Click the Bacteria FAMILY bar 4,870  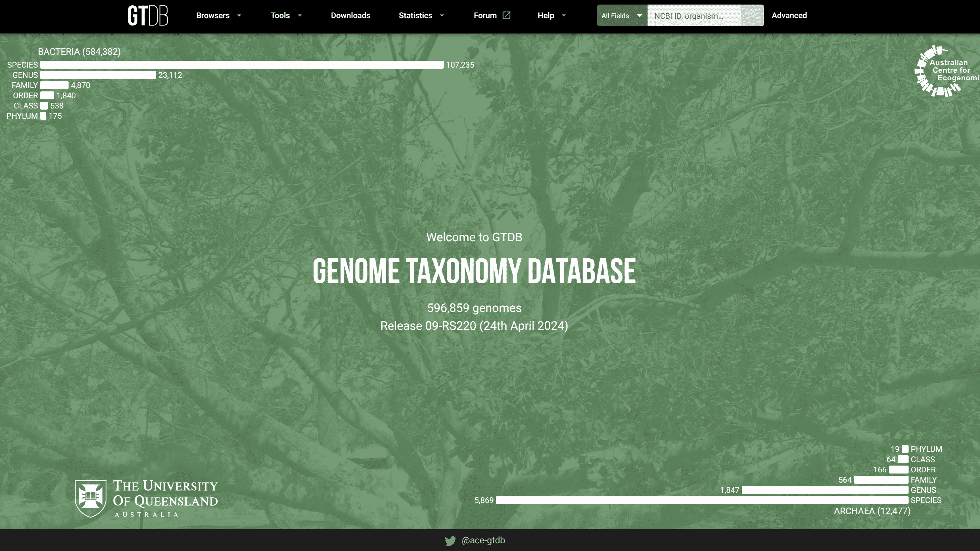pyautogui.click(x=54, y=85)
